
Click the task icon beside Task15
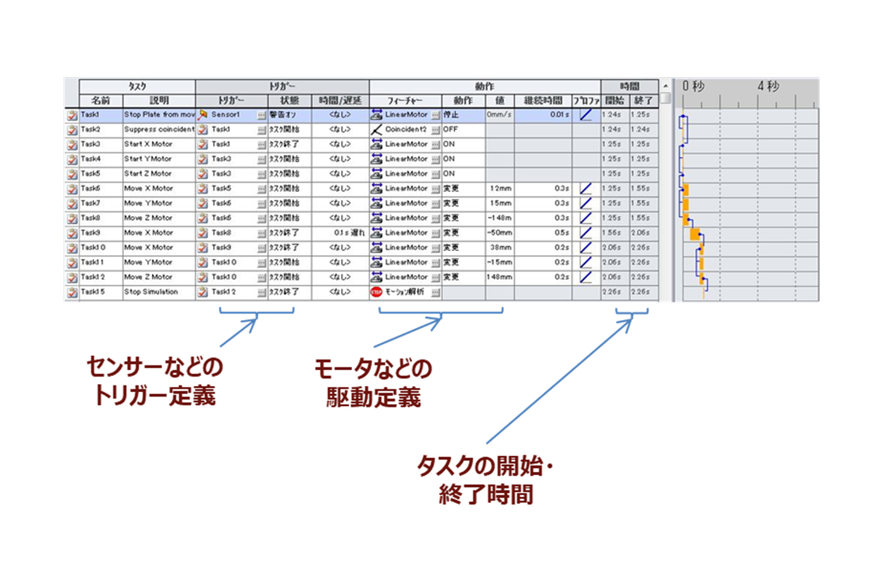pos(72,292)
